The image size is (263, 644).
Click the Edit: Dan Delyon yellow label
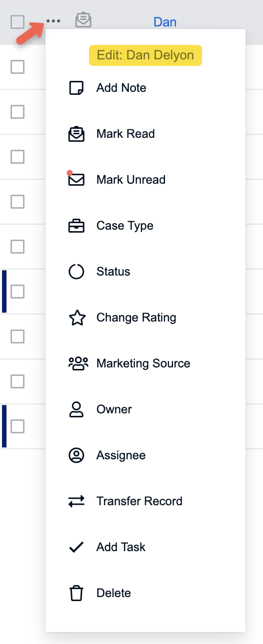tap(145, 55)
